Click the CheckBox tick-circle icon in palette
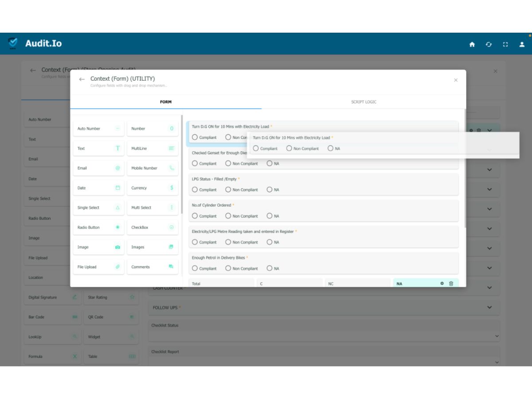 tap(172, 227)
